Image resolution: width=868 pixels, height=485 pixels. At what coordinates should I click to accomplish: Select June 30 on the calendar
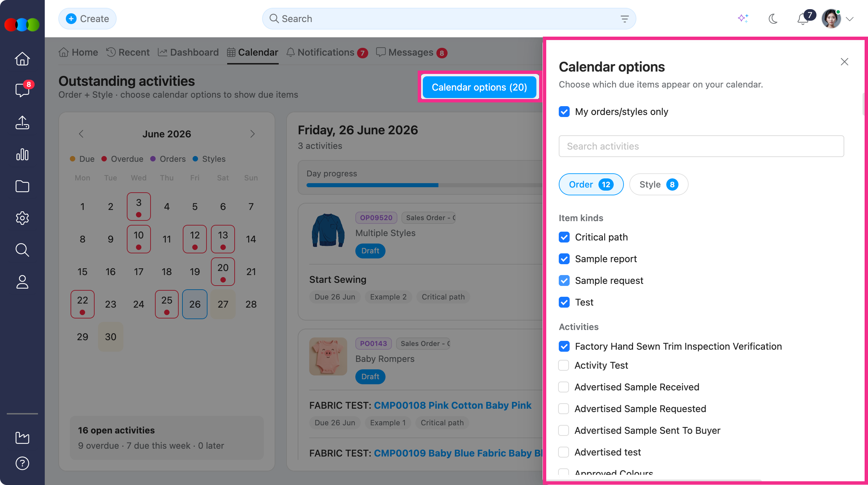click(111, 337)
